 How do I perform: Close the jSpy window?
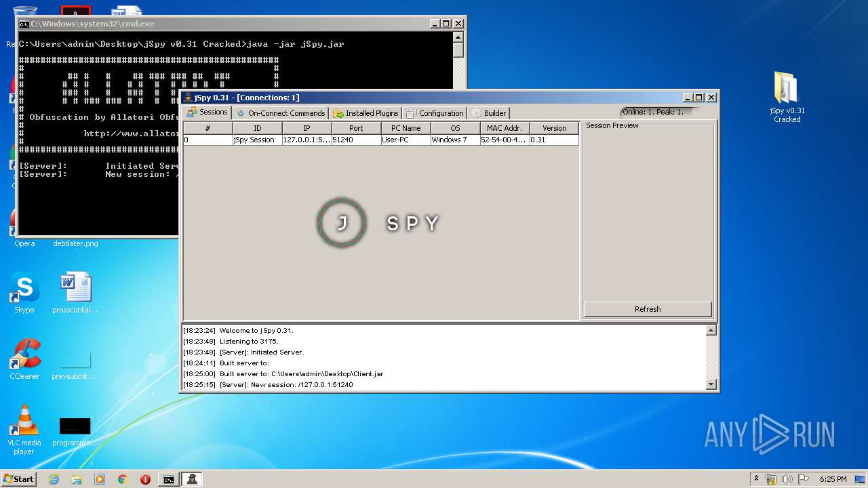coord(711,98)
